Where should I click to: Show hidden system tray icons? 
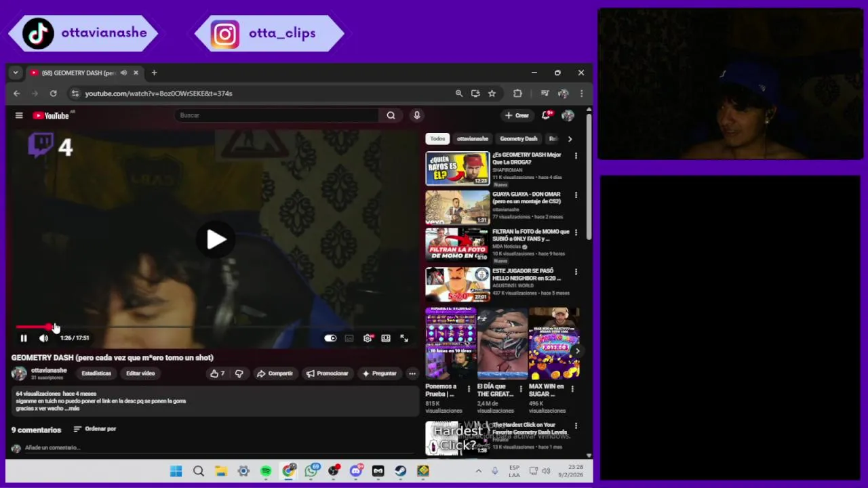(x=478, y=471)
